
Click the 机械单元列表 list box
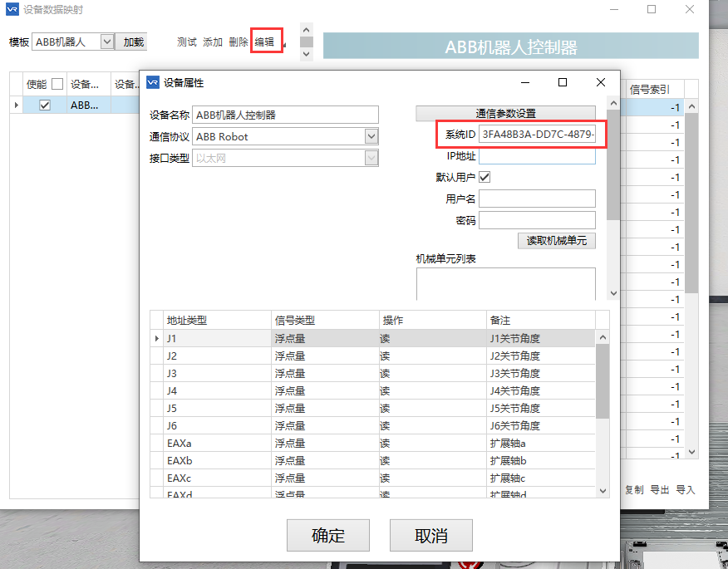coord(505,284)
